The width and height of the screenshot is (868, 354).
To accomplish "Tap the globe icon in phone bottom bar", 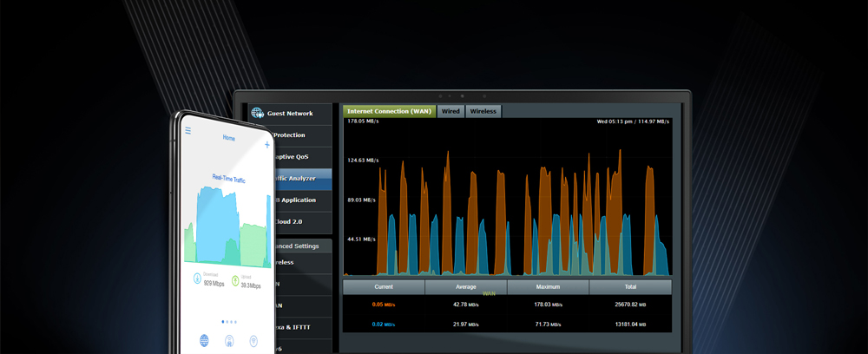I will point(205,340).
